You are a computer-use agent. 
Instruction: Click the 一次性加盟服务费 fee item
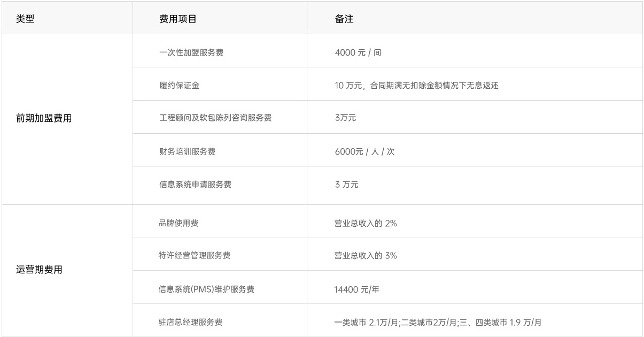click(191, 52)
